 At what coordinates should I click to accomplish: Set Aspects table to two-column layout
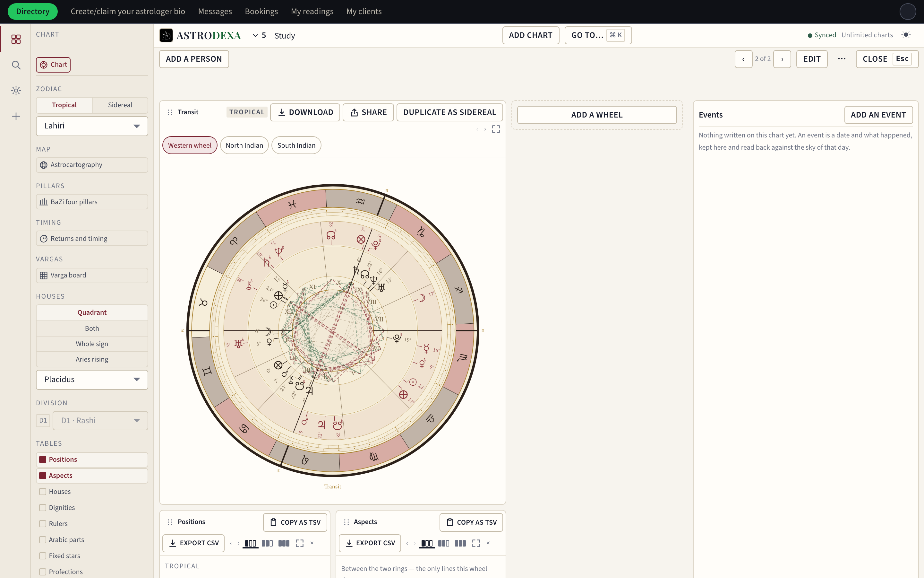point(443,543)
